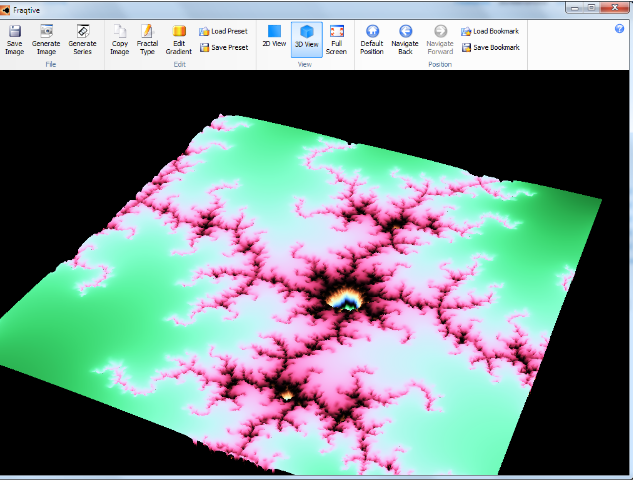Toggle the 2D View mode
Image resolution: width=633 pixels, height=480 pixels.
pos(274,39)
